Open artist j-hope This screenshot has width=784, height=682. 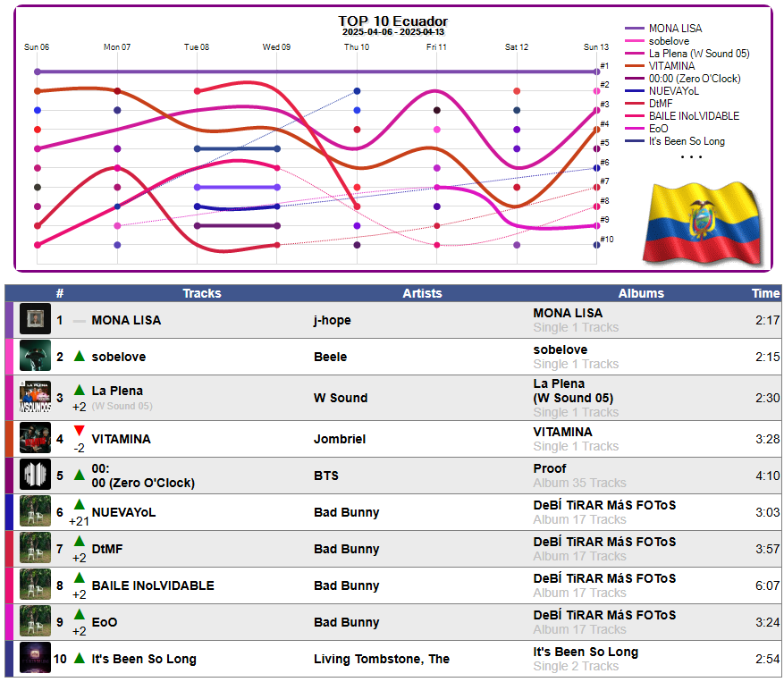[332, 321]
